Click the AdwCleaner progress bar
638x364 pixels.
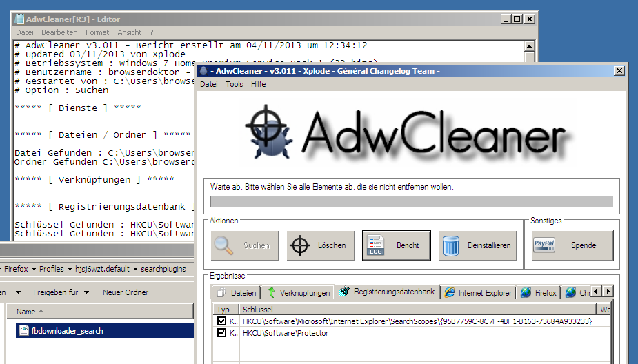click(x=411, y=201)
